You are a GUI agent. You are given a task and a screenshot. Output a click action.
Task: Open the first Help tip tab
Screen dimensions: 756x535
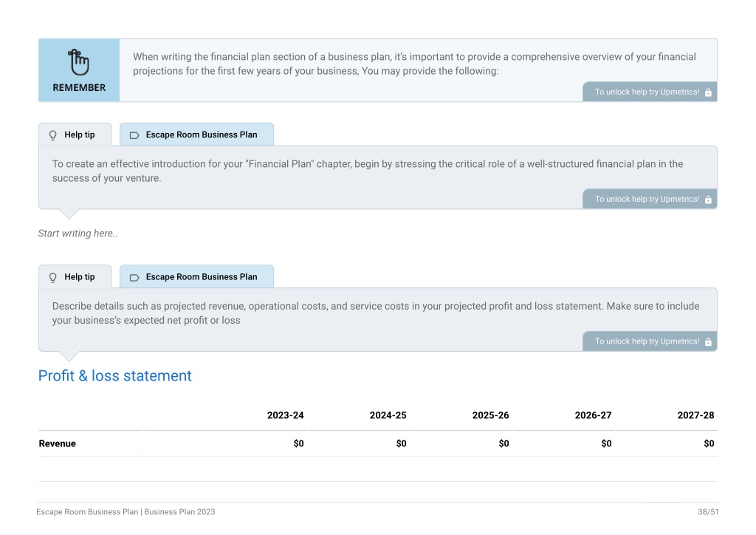tap(75, 134)
